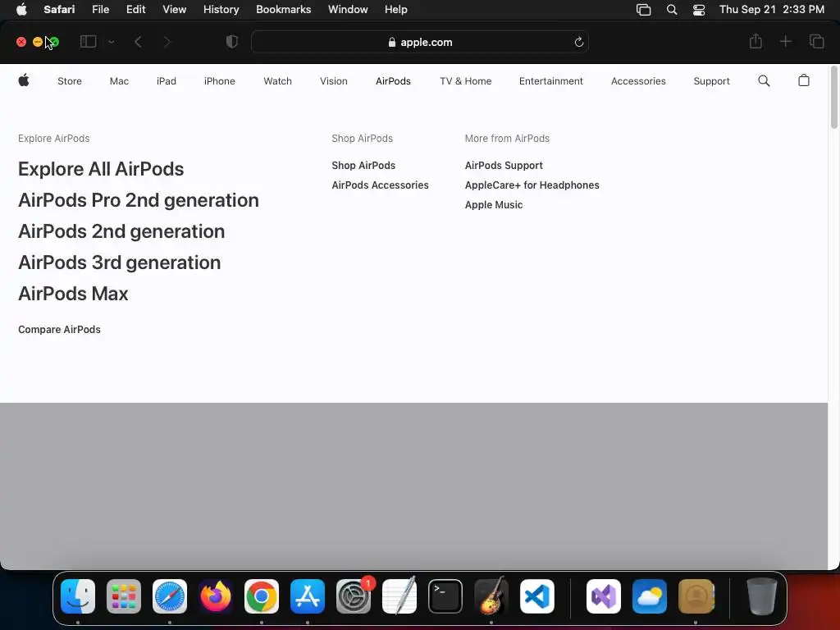Go forward with the forward arrow

point(167,42)
